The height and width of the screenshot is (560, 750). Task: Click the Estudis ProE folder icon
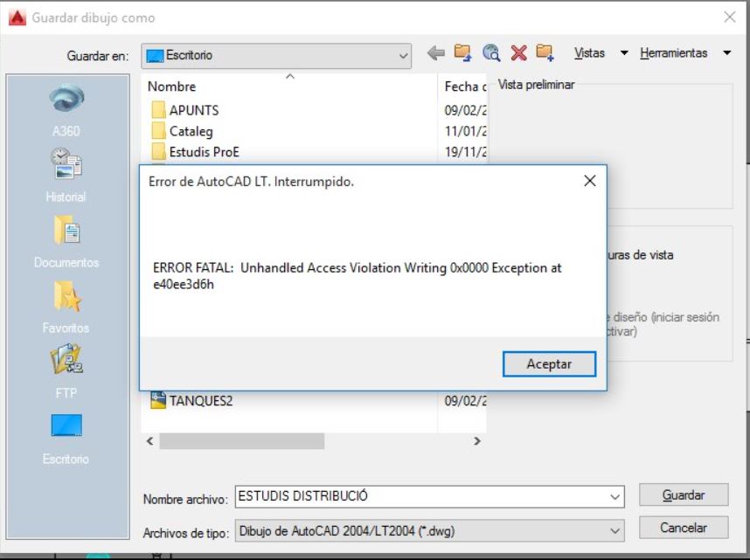pos(158,152)
